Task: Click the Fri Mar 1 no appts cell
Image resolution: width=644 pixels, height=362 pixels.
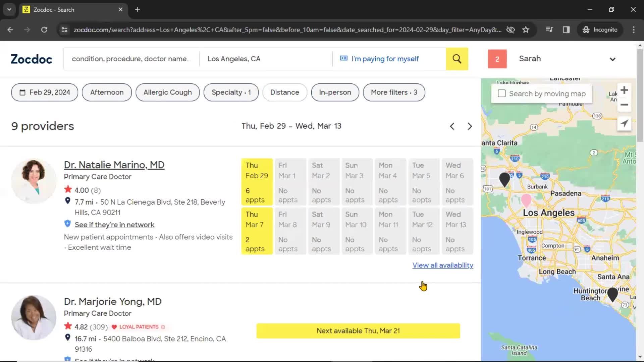Action: [x=290, y=182]
